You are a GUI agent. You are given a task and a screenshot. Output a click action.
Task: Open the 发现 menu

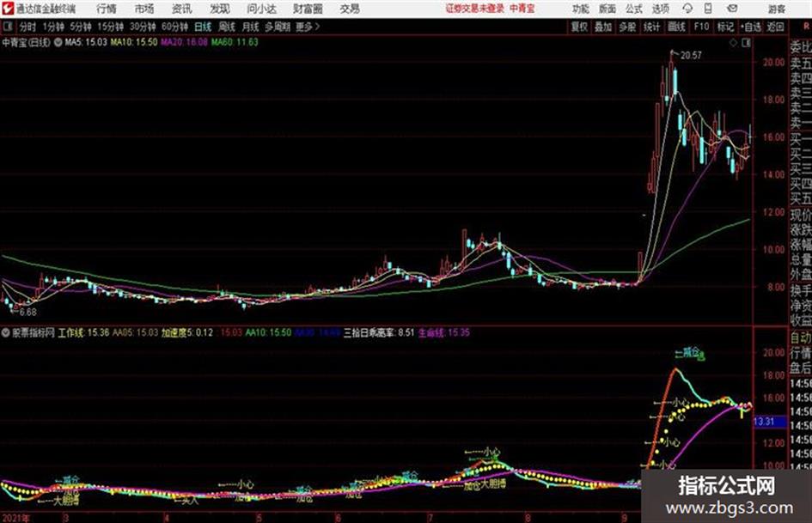pos(220,9)
